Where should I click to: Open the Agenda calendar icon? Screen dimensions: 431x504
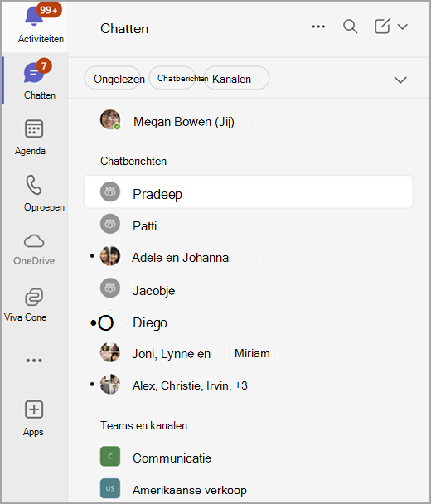coord(34,128)
